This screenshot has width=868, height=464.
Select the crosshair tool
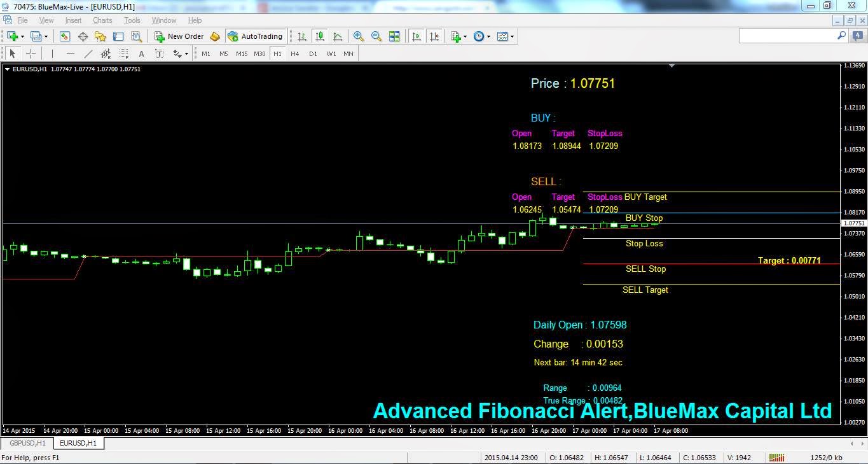tap(31, 53)
